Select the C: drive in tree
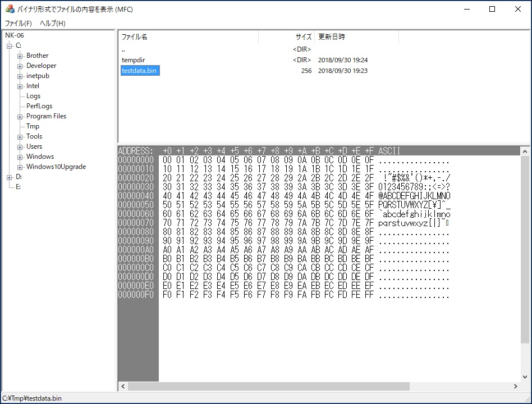This screenshot has height=404, width=532. pos(19,45)
